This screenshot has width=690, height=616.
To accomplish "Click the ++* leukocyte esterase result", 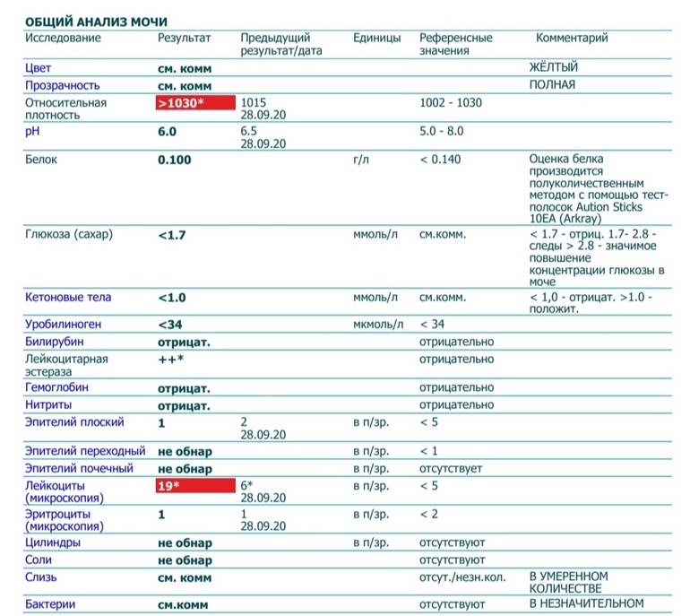I will (x=171, y=360).
